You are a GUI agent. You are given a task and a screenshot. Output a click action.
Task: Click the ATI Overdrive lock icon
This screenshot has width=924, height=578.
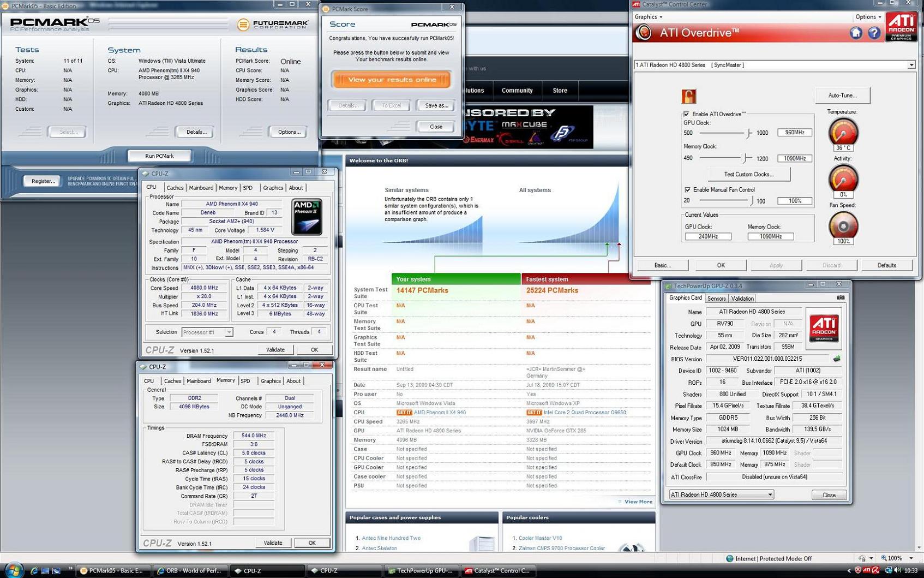[688, 96]
